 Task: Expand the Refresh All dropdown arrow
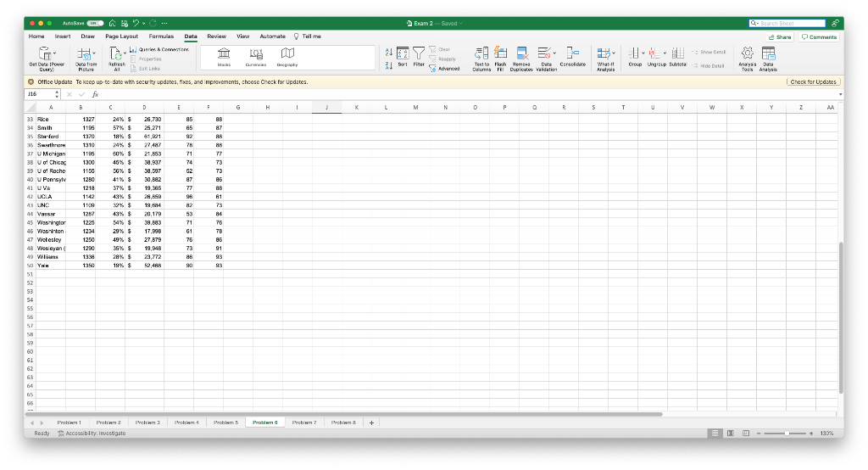tap(125, 53)
